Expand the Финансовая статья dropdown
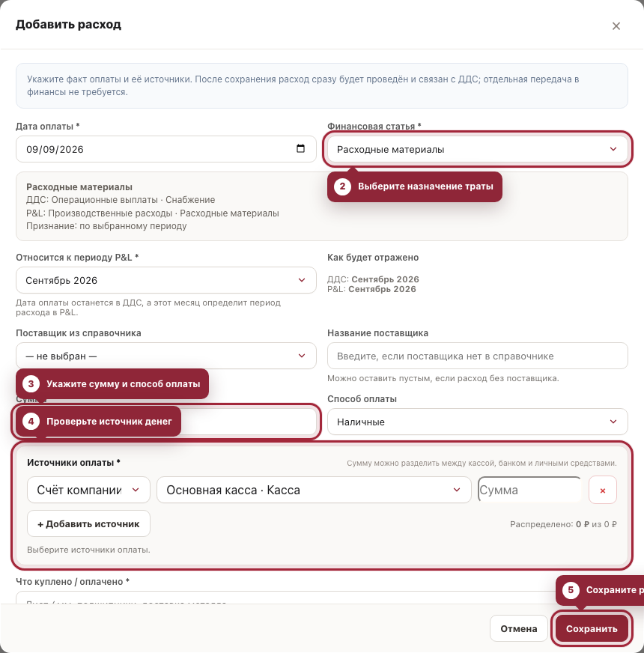Viewport: 644px width, 653px height. tap(477, 149)
